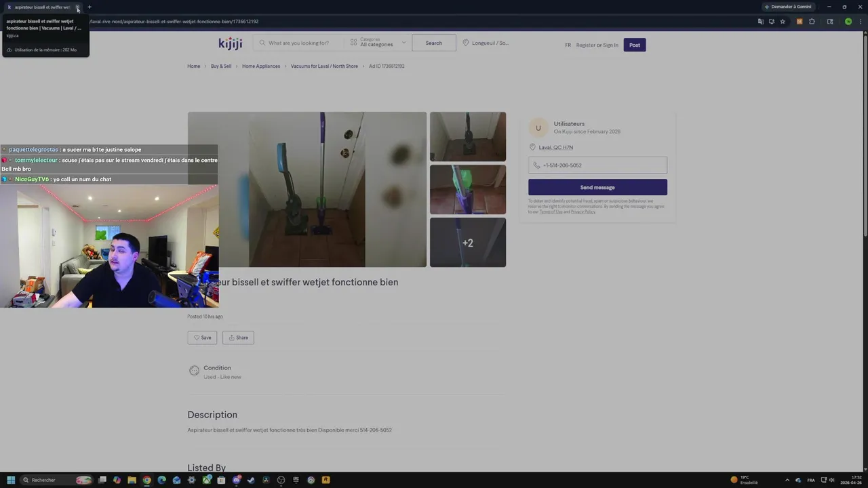868x488 pixels.
Task: Open Task View in the taskbar
Action: coord(102,480)
